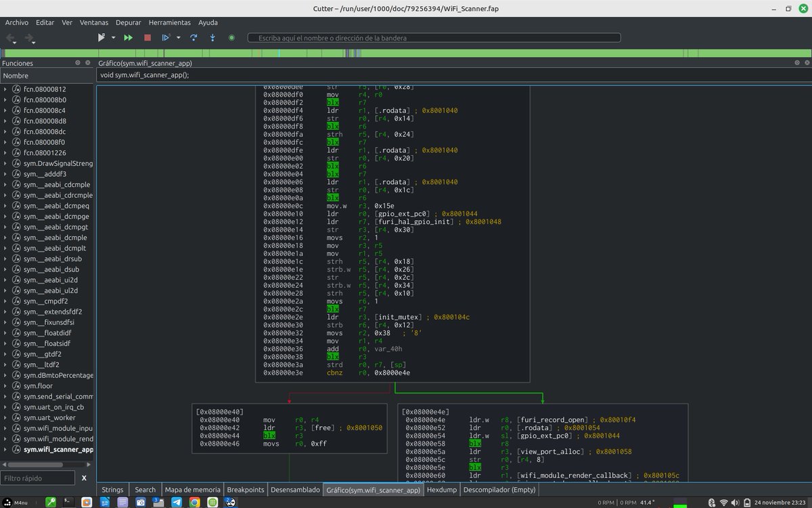This screenshot has width=812, height=508.
Task: Select sym.uart_on_irq_cb function
Action: (x=54, y=407)
